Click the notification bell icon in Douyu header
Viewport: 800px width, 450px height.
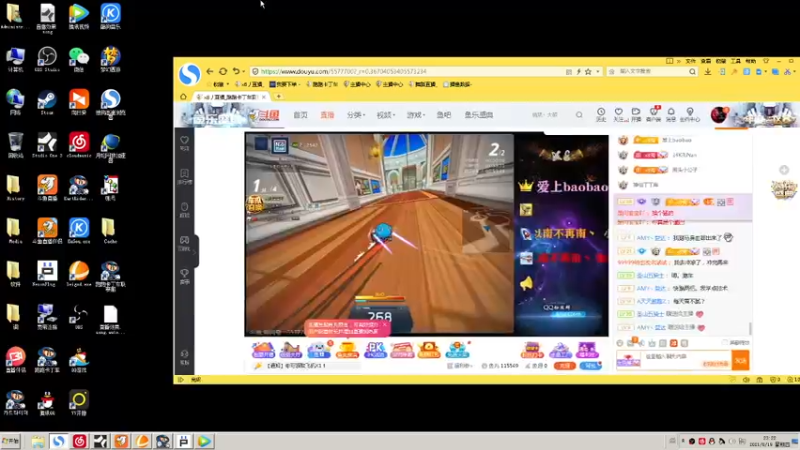tap(671, 114)
